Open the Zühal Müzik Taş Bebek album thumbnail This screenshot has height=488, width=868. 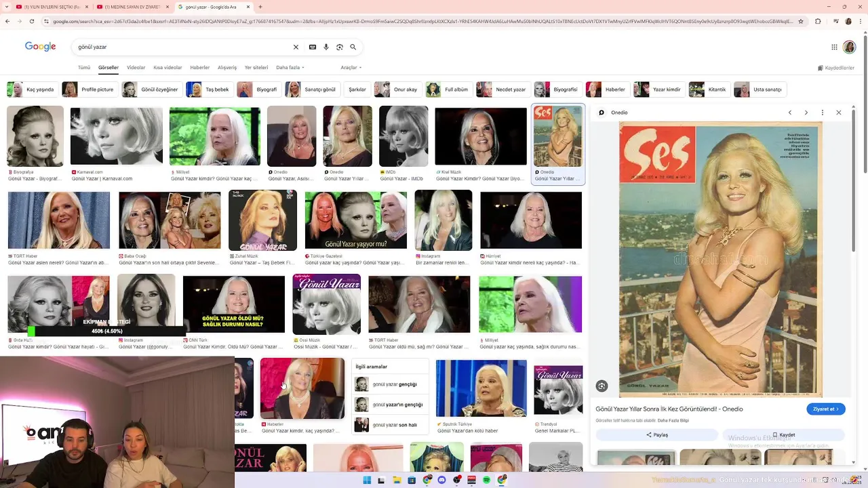click(x=262, y=220)
